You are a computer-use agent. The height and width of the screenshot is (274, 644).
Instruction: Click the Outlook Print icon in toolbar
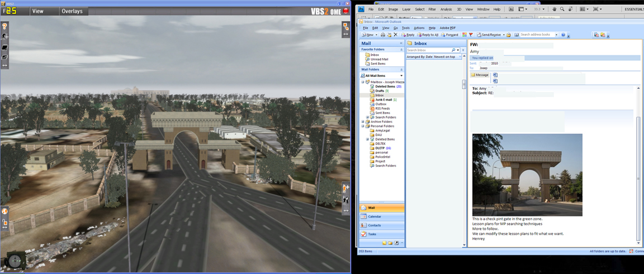pyautogui.click(x=383, y=35)
